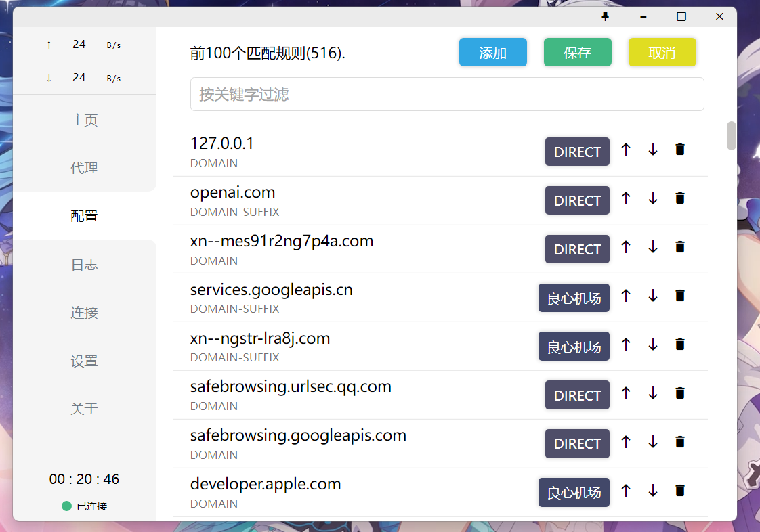Open the DIRECT policy selector for 127.0.0.1
The width and height of the screenshot is (760, 532).
click(x=577, y=152)
